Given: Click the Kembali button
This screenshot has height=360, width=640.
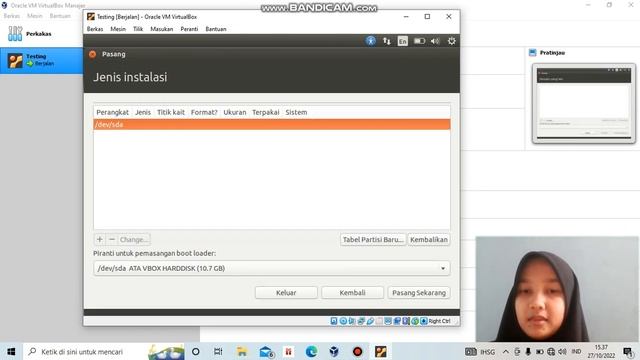Looking at the screenshot, I should pyautogui.click(x=352, y=293).
